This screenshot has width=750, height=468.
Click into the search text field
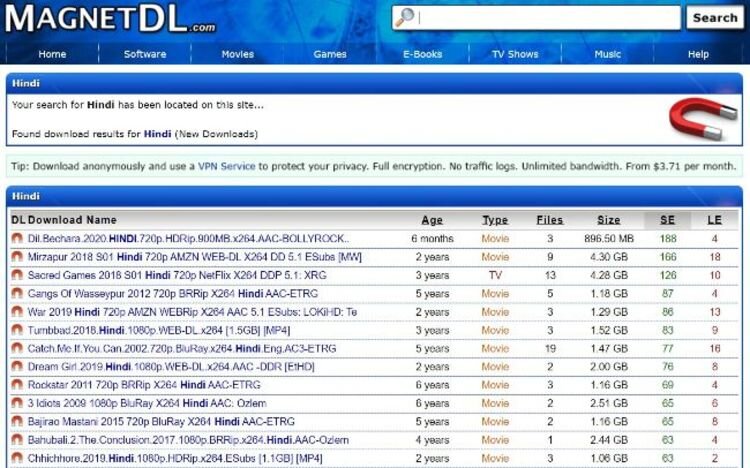point(548,18)
